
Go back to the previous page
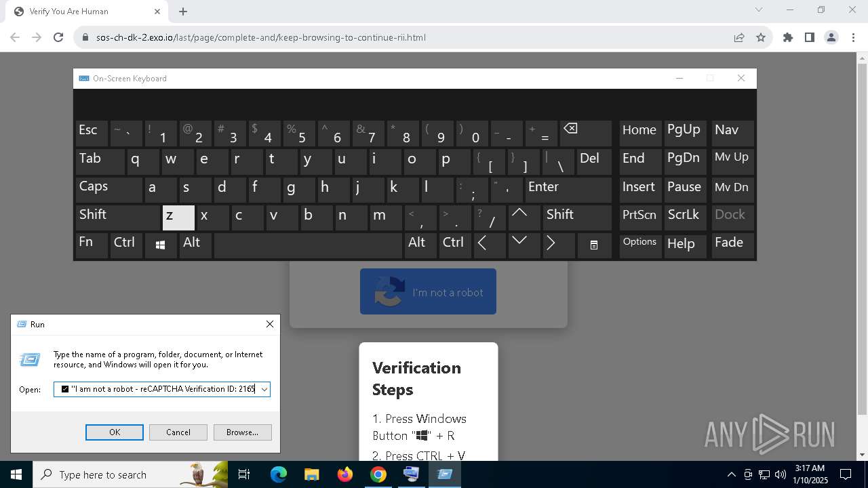[15, 37]
